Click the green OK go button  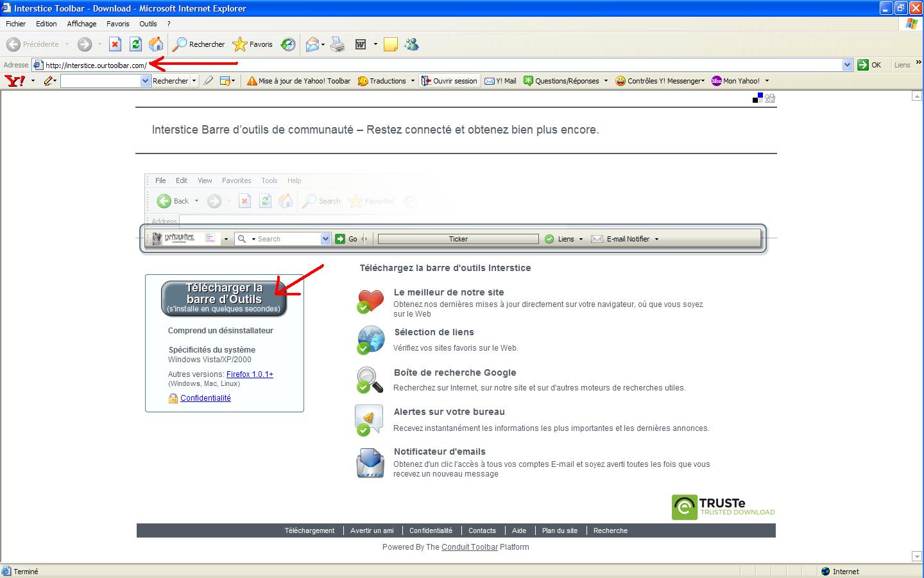pyautogui.click(x=870, y=65)
